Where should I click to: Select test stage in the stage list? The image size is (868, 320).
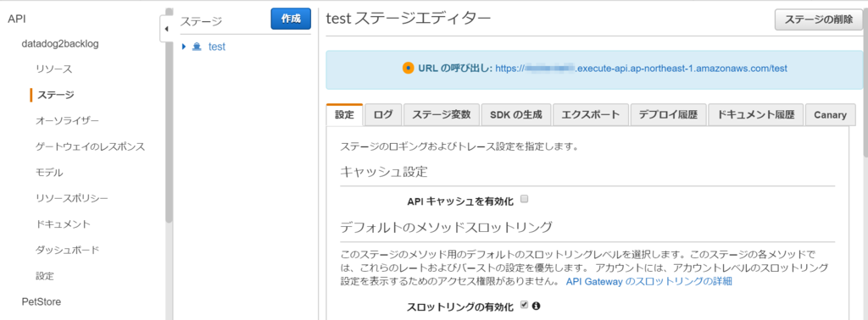pos(216,47)
